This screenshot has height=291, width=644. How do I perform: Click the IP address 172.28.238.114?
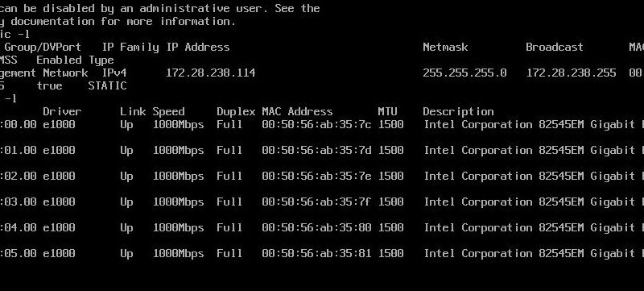point(211,73)
